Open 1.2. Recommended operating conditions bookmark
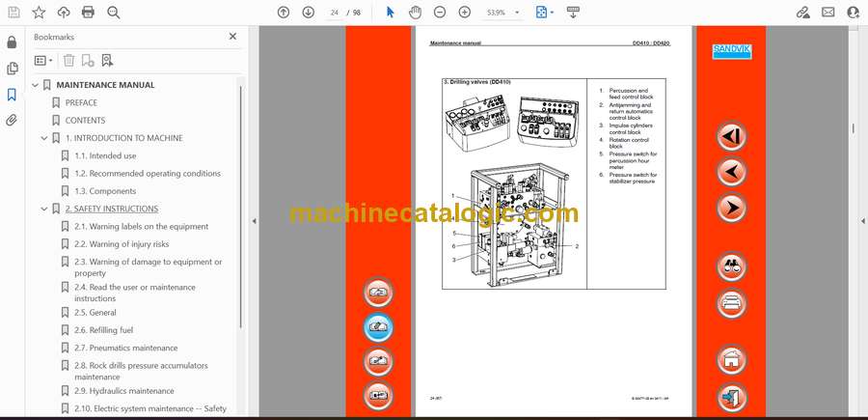868x420 pixels. click(148, 174)
